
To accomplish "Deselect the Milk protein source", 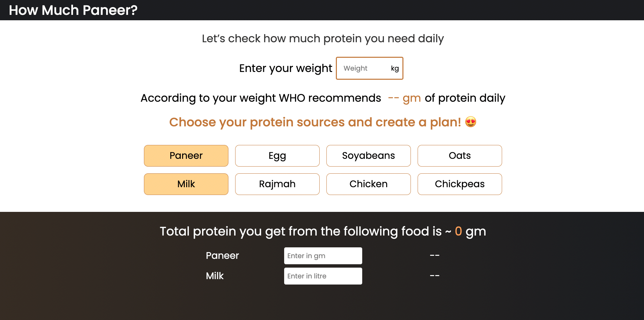I will [x=186, y=184].
